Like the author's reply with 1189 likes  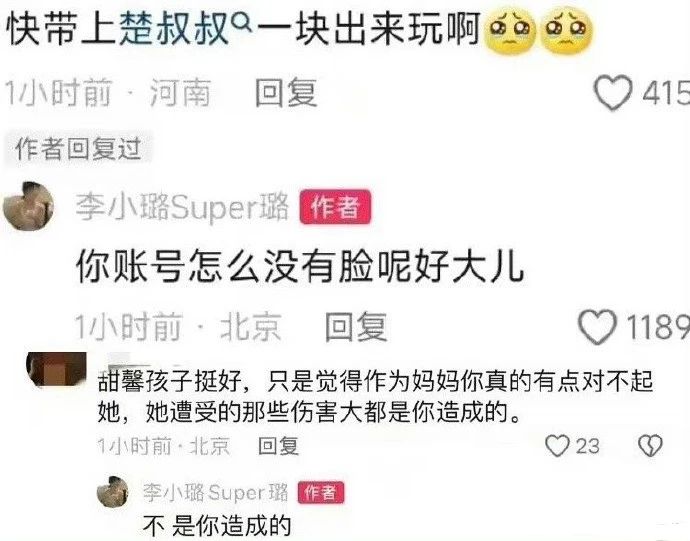coord(597,327)
